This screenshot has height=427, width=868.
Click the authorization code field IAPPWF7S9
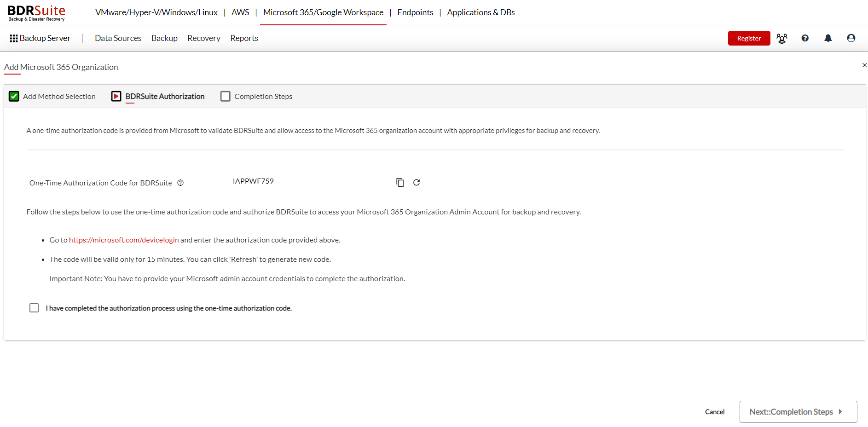313,181
